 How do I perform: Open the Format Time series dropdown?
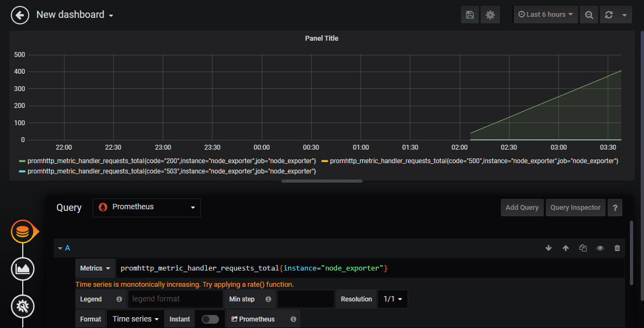pos(134,319)
